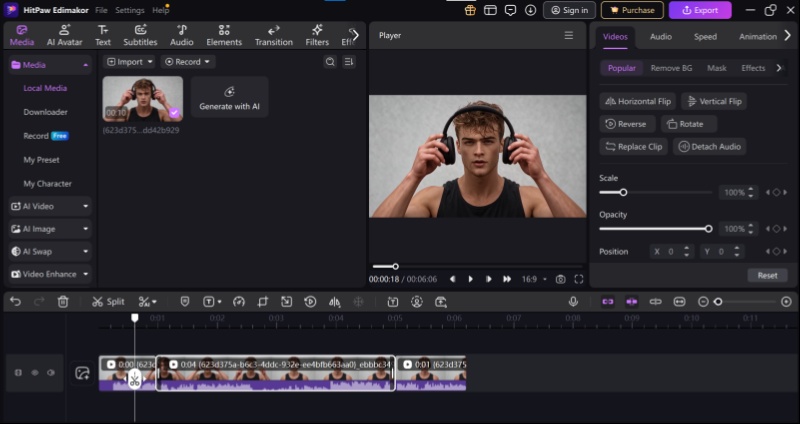Open the Record dropdown
This screenshot has height=424, width=800.
[188, 62]
